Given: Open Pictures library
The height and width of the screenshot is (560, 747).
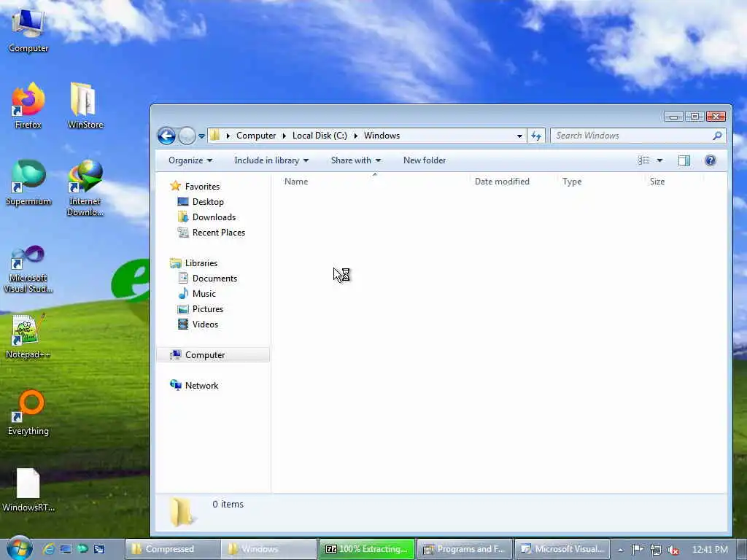Looking at the screenshot, I should point(200,309).
